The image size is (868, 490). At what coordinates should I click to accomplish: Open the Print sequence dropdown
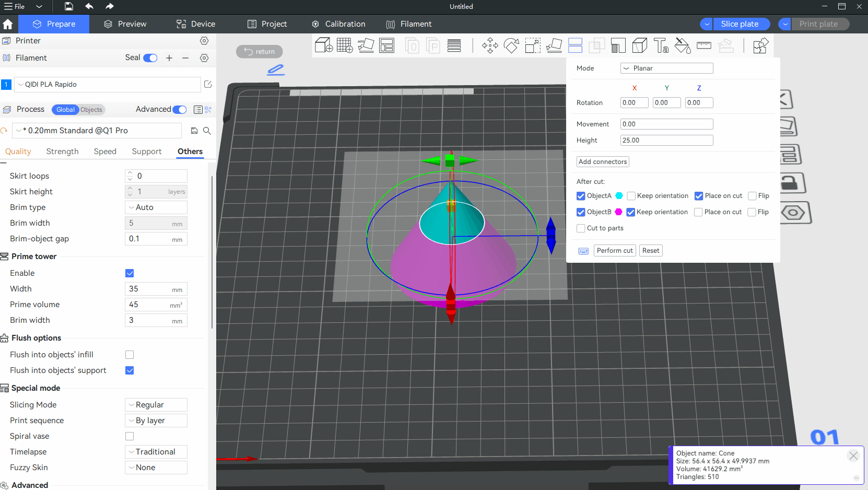156,421
